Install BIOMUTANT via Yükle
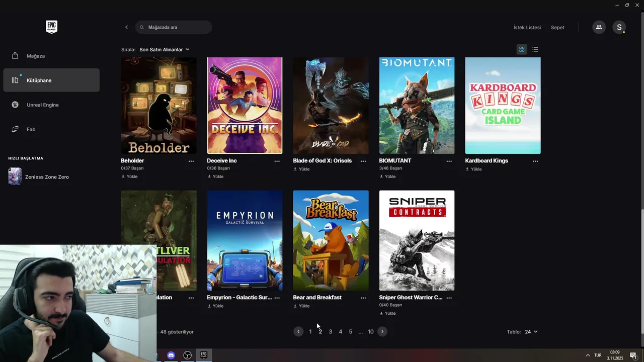The width and height of the screenshot is (644, 362). pyautogui.click(x=387, y=176)
